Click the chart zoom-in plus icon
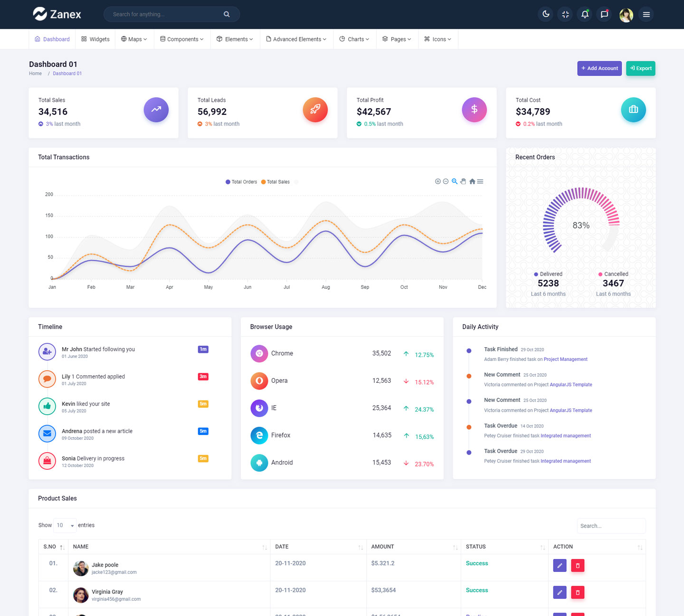Screen dimensions: 684x616 pos(438,181)
